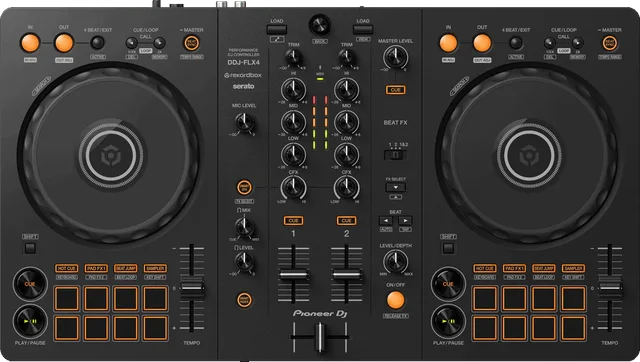640x362 pixels.
Task: Click the channel 1 volume fader handle
Action: [x=293, y=275]
